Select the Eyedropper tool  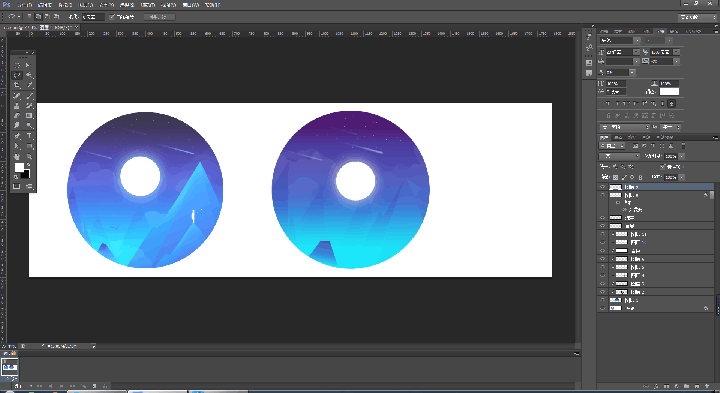[29, 85]
